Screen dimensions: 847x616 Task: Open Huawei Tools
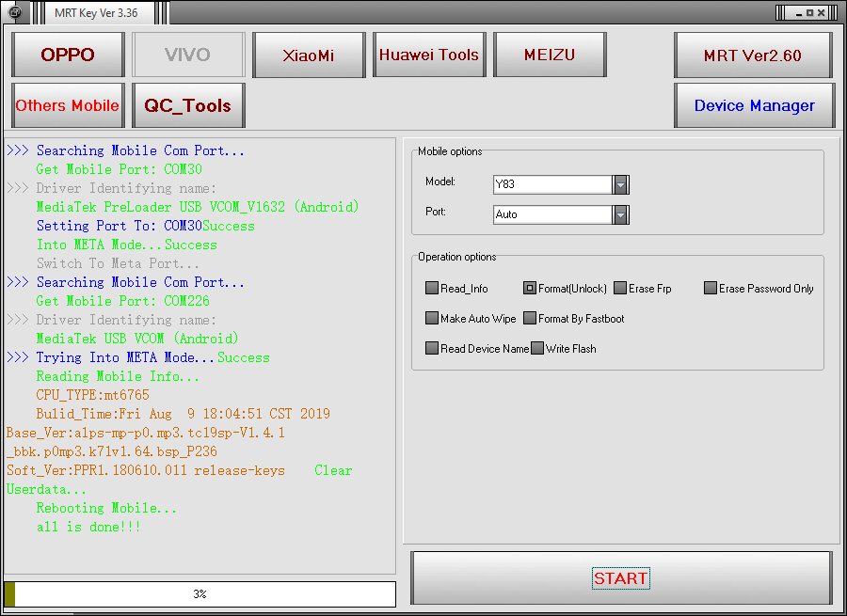coord(429,55)
